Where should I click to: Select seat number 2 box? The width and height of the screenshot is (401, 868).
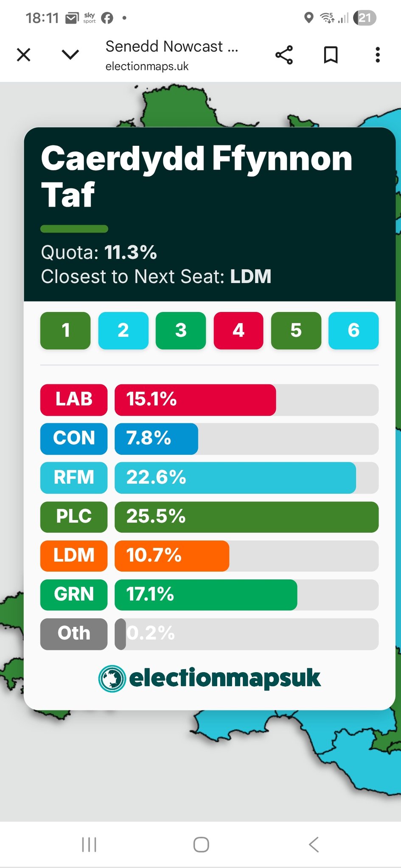(x=123, y=331)
